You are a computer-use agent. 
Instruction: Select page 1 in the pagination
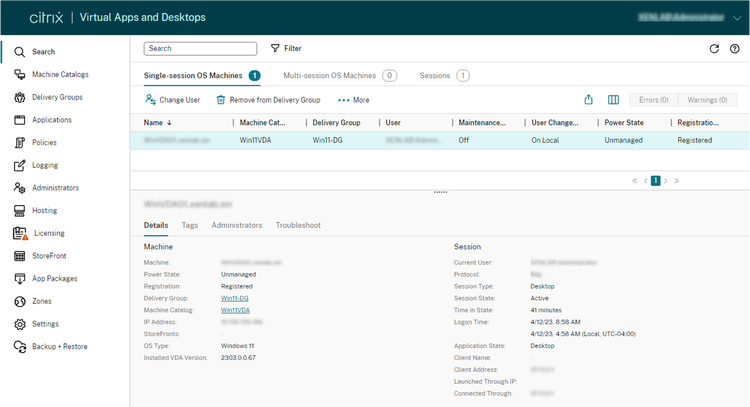656,181
